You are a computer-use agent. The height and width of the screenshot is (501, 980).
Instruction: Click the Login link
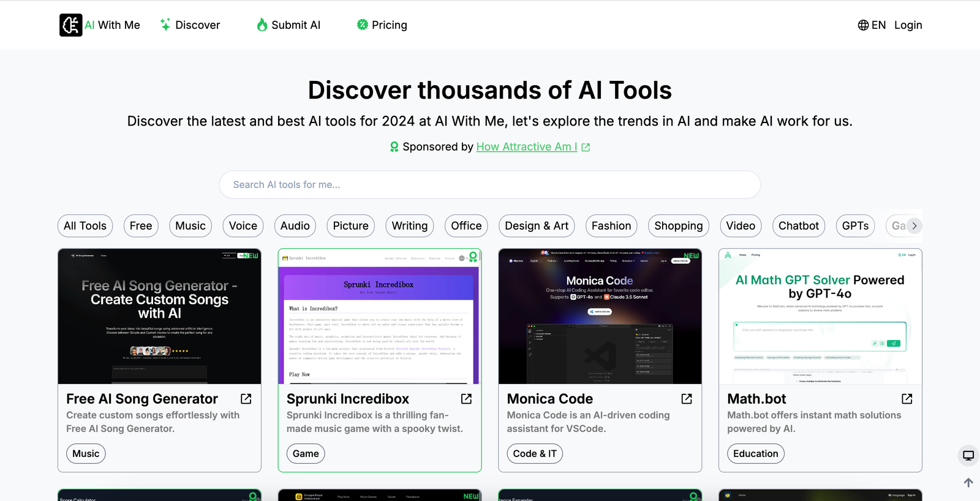[x=908, y=25]
